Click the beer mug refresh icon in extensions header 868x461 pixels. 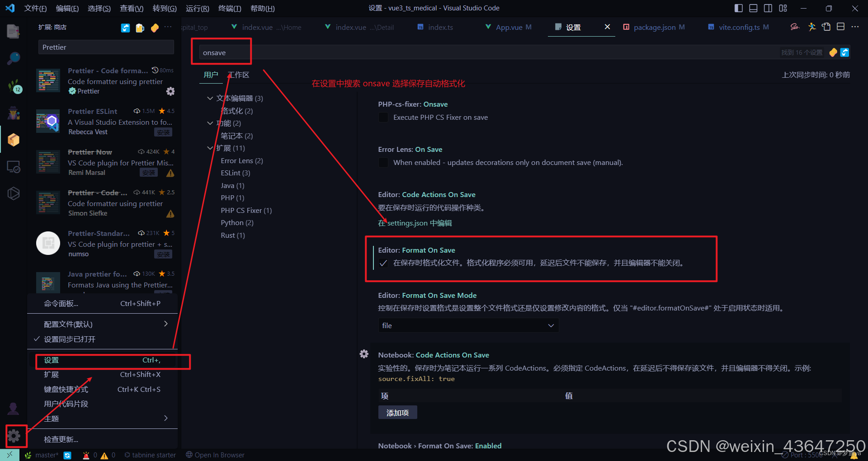pos(140,28)
